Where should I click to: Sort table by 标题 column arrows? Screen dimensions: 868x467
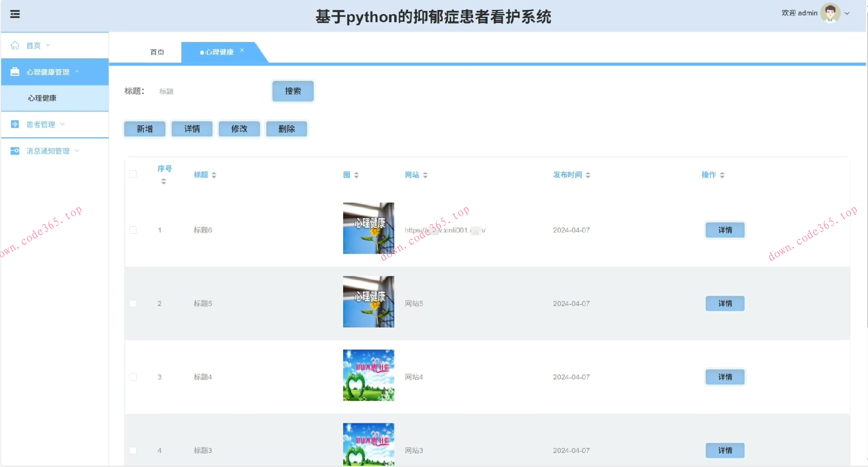(x=214, y=175)
